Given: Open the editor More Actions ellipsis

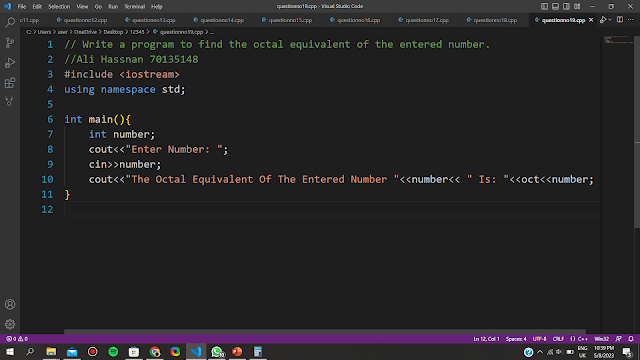Looking at the screenshot, I should 631,20.
